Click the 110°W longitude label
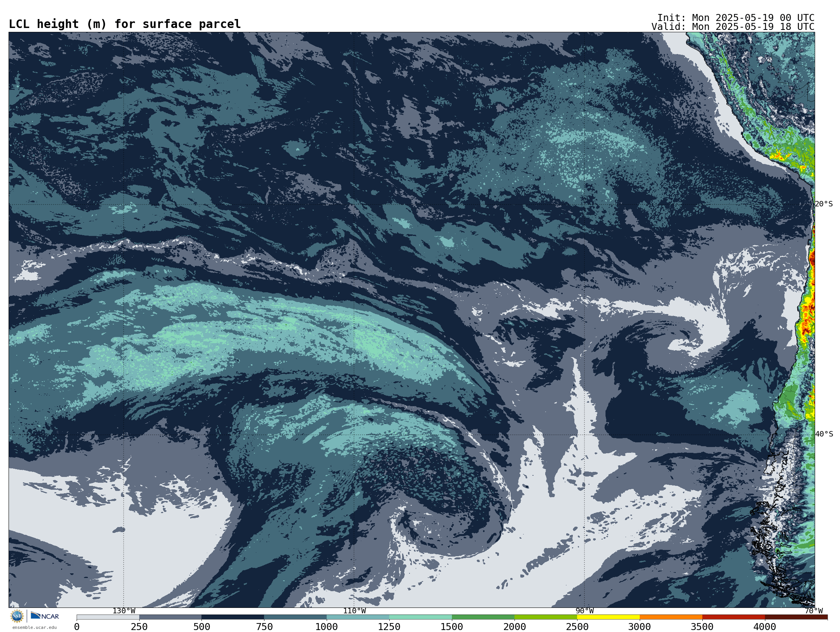The width and height of the screenshot is (840, 632). click(354, 611)
